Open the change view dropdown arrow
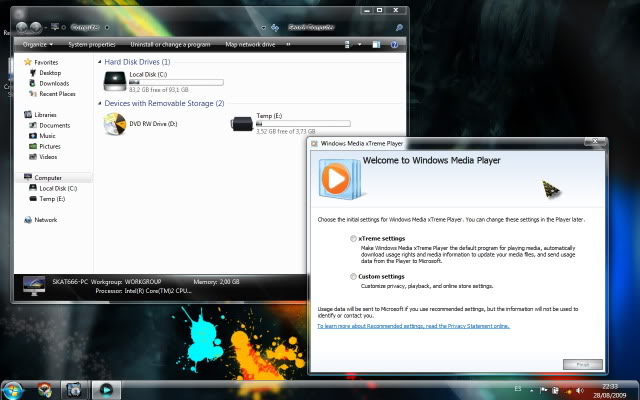Image resolution: width=640 pixels, height=400 pixels. [360, 44]
